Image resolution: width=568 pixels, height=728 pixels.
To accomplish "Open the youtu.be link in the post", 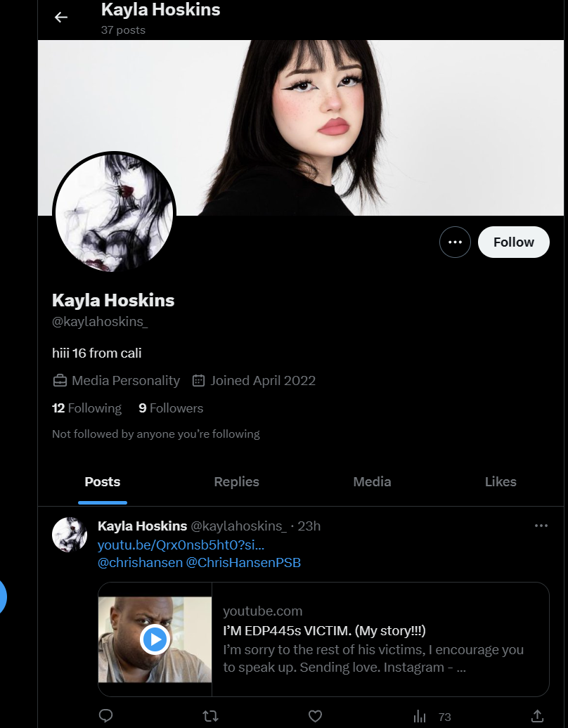I will tap(181, 545).
